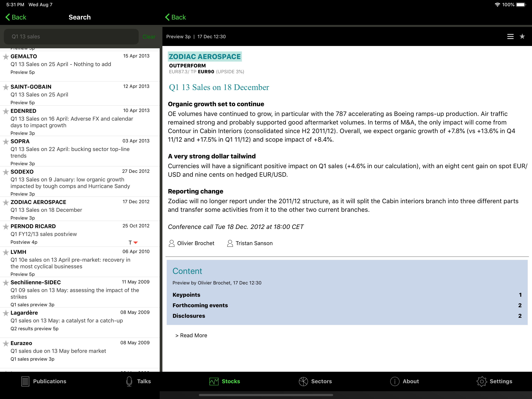This screenshot has height=399, width=532.
Task: Tap the 5:31 PM status bar clock
Action: [x=15, y=4]
